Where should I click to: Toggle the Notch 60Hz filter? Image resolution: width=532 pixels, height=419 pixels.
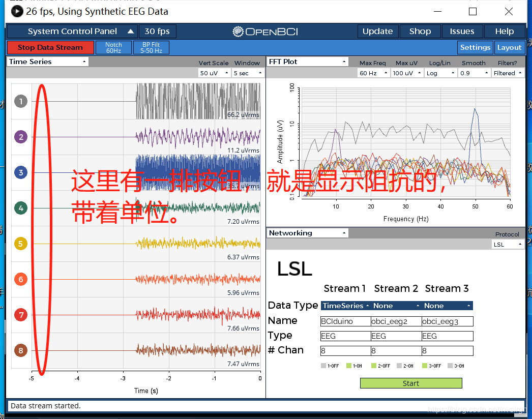113,47
